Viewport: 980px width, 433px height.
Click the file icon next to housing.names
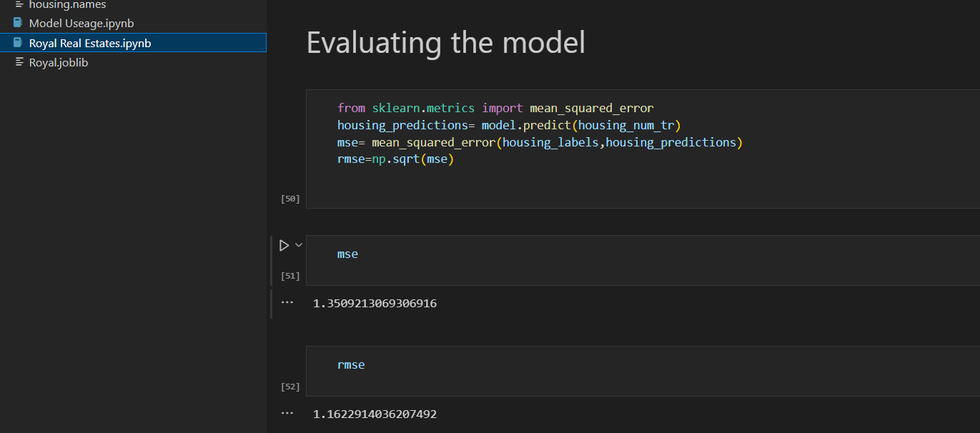(18, 5)
